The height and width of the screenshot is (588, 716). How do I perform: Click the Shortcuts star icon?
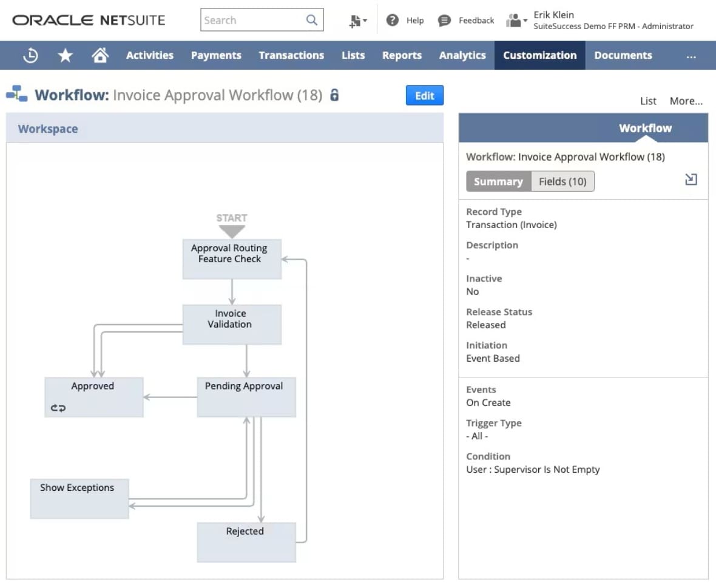[x=65, y=55]
